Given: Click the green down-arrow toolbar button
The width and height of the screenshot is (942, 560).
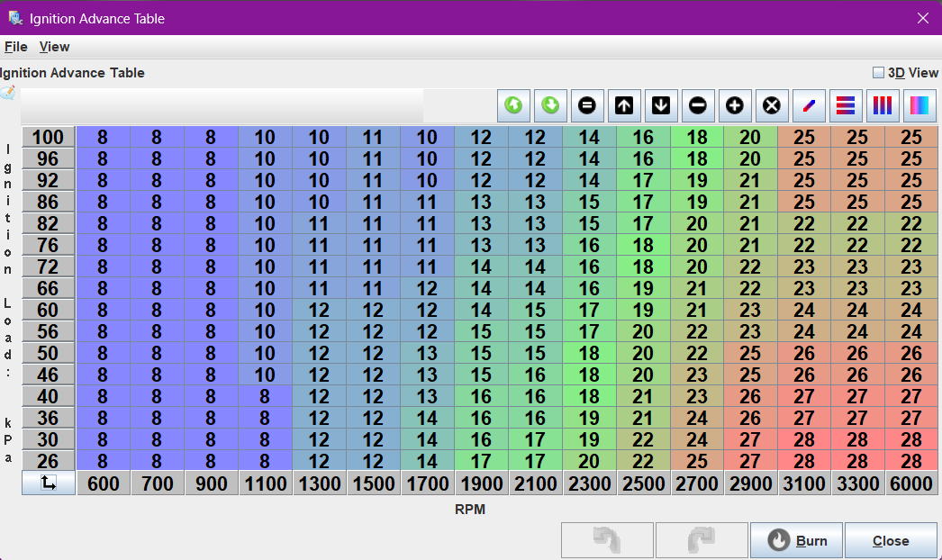Looking at the screenshot, I should 550,105.
